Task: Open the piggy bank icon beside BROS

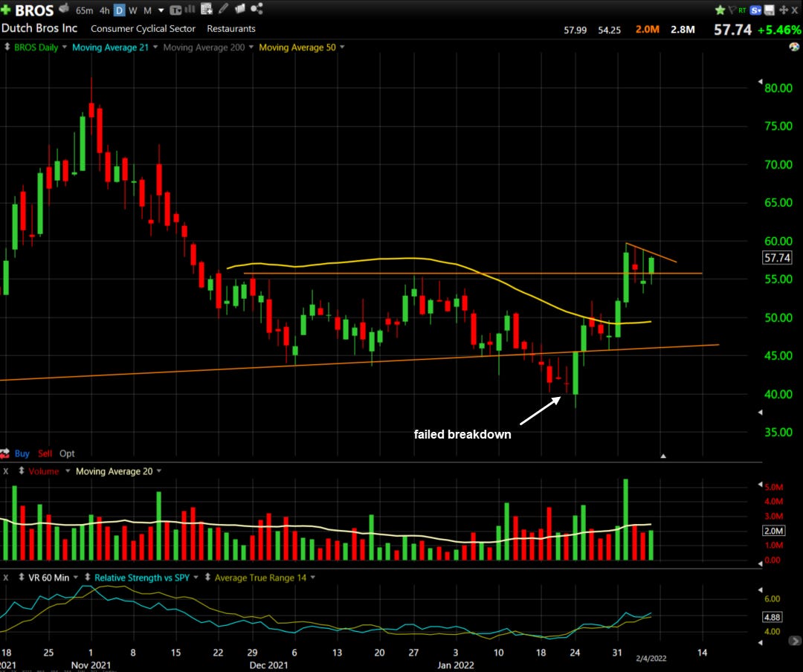Action: point(64,8)
